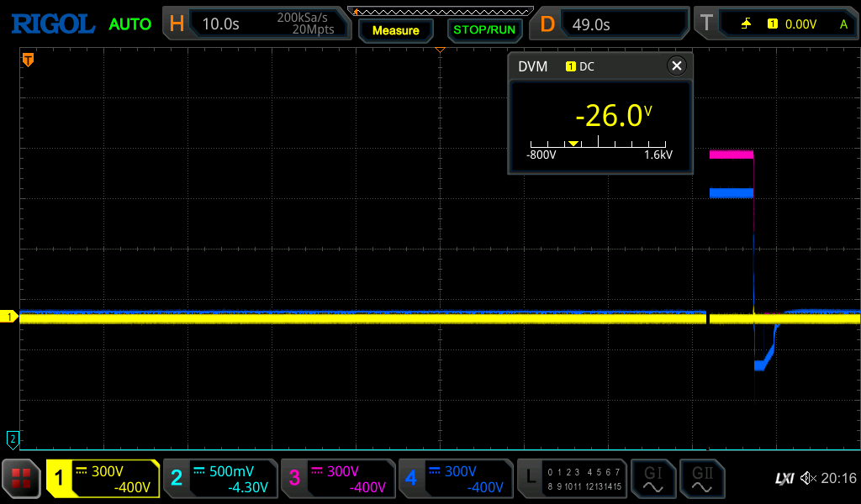Toggle channel 4 blue 300V
861x504 pixels.
click(x=456, y=479)
